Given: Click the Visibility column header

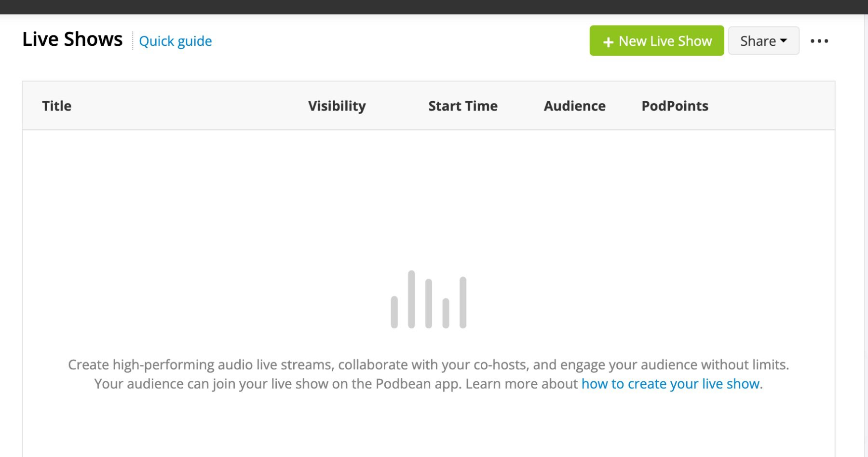Looking at the screenshot, I should 337,106.
